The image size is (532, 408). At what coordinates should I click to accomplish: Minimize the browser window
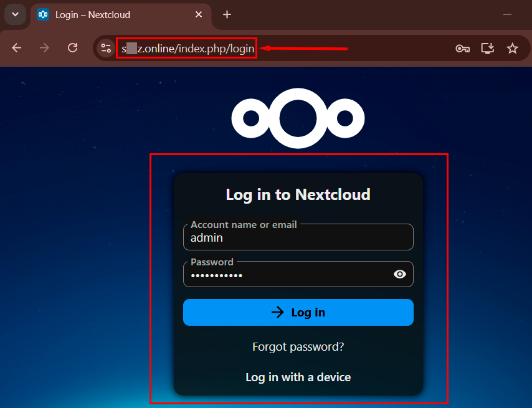(507, 14)
